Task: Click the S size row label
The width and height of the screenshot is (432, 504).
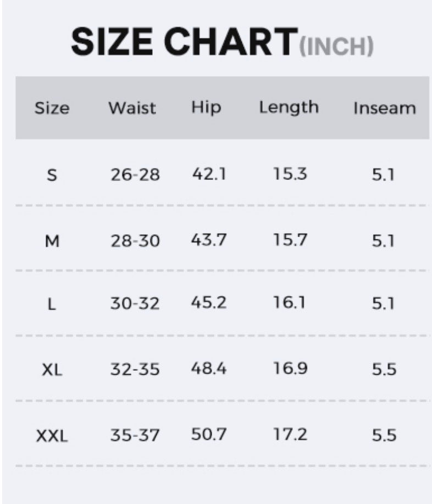Action: click(52, 175)
